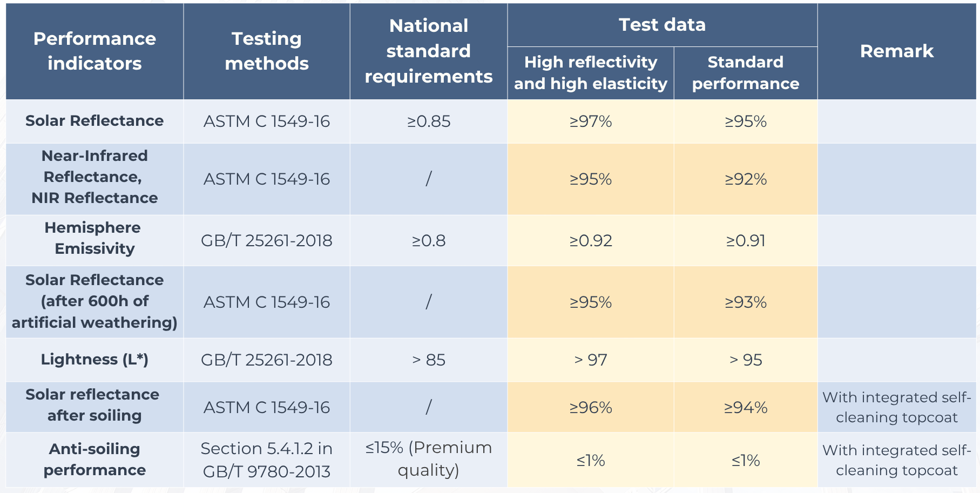Click the > 97 lightness value cell
Viewport: 980px width, 493px height.
[x=591, y=360]
